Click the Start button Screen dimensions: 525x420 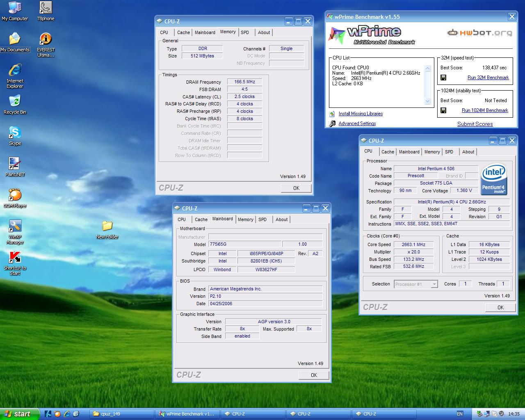20,414
